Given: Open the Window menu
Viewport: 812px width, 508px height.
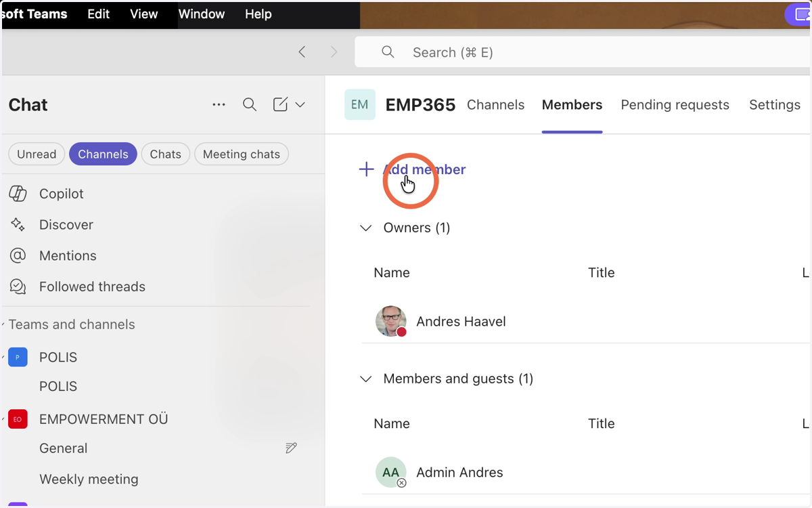Looking at the screenshot, I should [202, 14].
